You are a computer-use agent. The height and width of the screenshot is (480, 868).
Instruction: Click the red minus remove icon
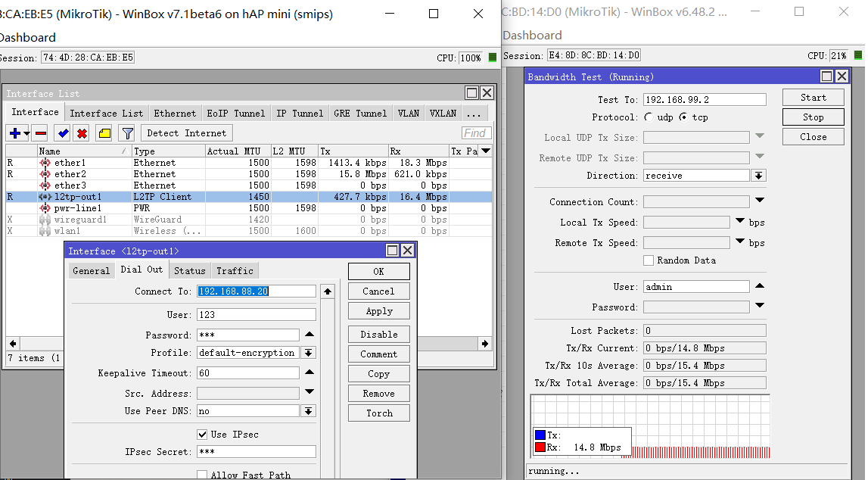[x=41, y=133]
